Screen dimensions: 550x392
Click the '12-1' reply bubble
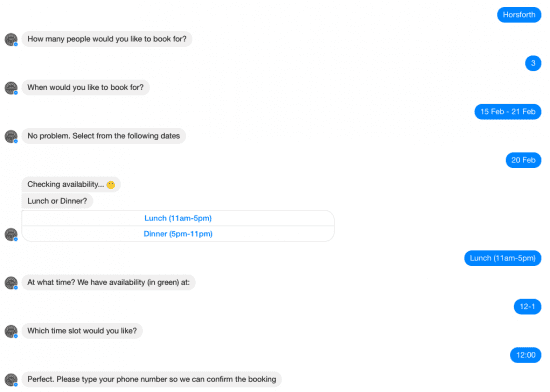(528, 306)
